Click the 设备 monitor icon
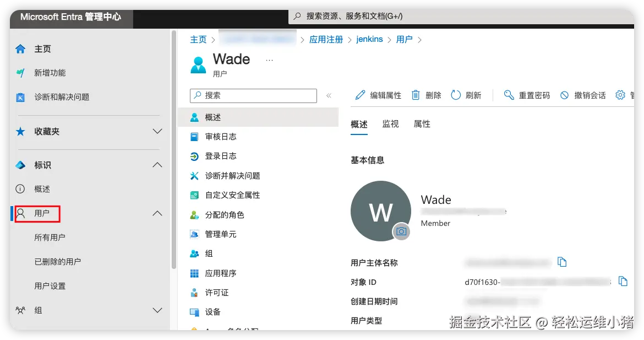Image resolution: width=644 pixels, height=340 pixels. 194,312
